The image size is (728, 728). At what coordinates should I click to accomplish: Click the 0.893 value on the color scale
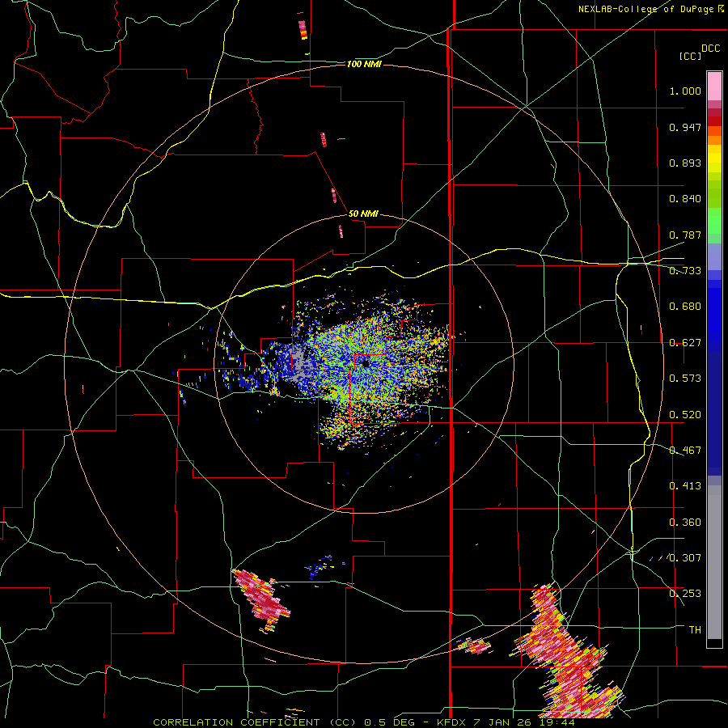click(x=685, y=163)
